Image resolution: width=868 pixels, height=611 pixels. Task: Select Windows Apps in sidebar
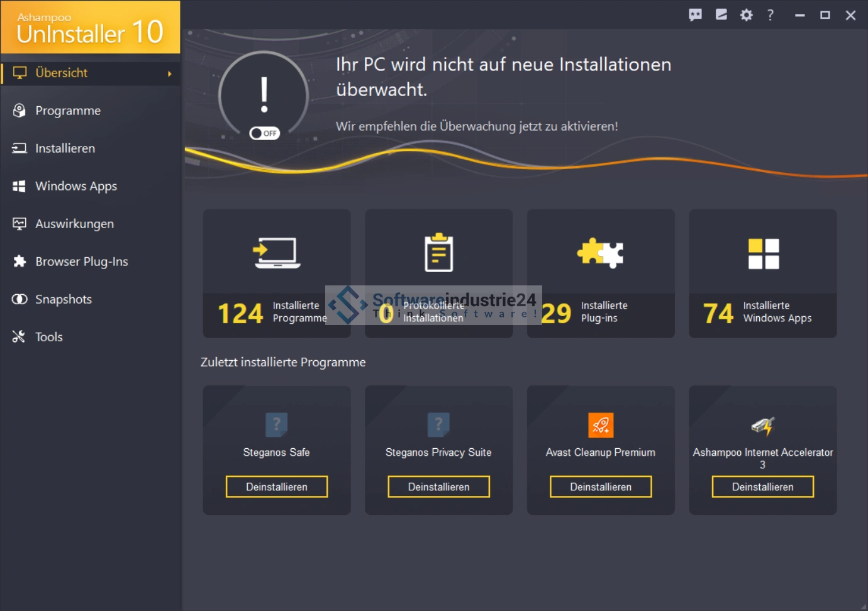coord(76,186)
